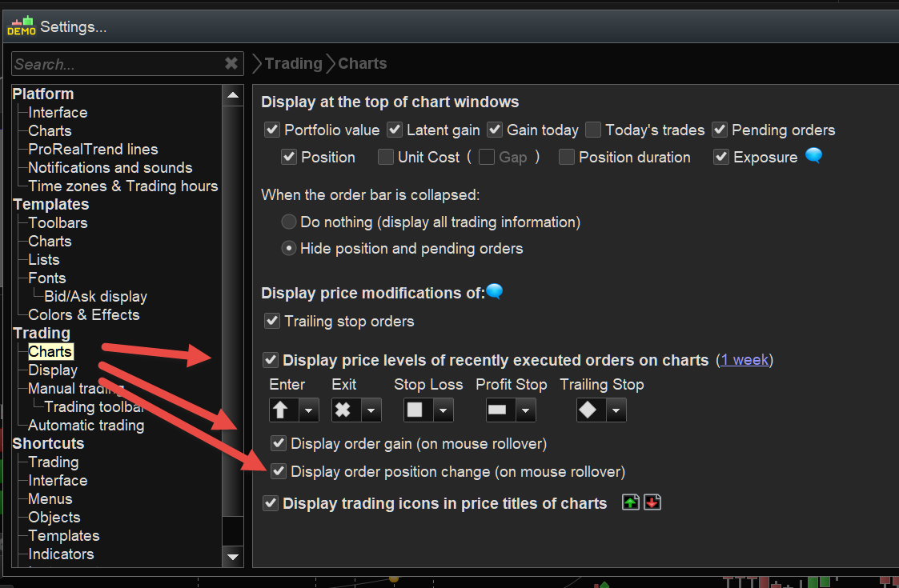Viewport: 899px width, 588px height.
Task: Click the price modifications help bubble icon
Action: coord(495,292)
